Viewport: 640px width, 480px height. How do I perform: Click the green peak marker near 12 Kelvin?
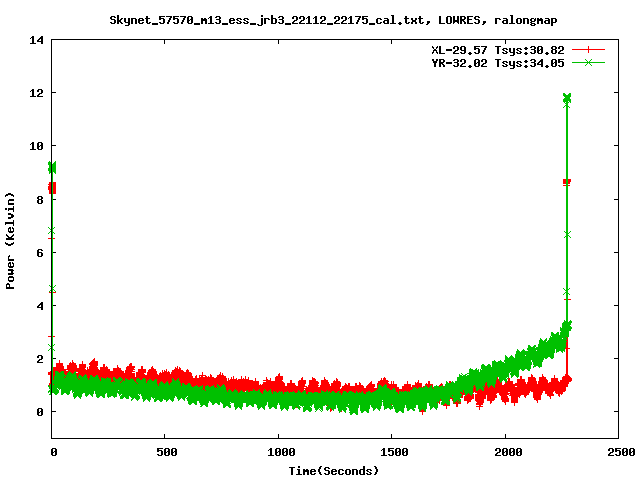tap(567, 98)
